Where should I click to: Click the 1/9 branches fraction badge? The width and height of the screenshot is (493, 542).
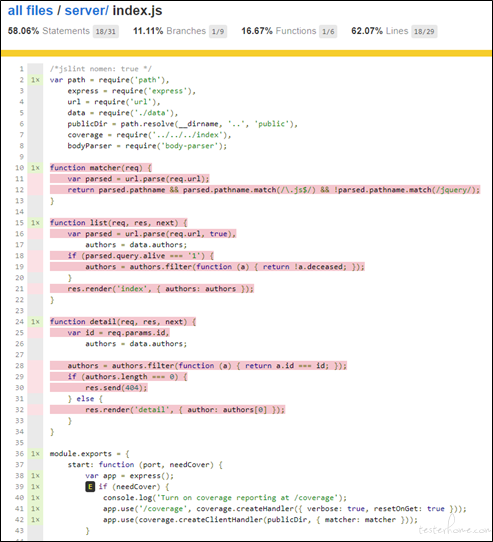[x=218, y=31]
